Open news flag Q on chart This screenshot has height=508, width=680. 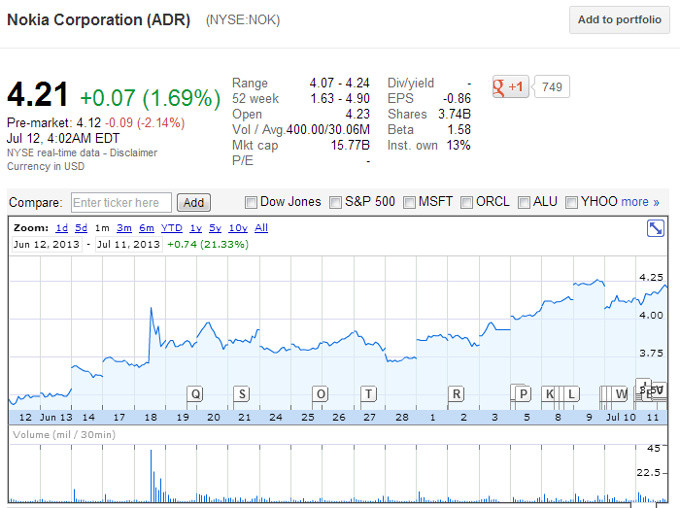tap(196, 394)
